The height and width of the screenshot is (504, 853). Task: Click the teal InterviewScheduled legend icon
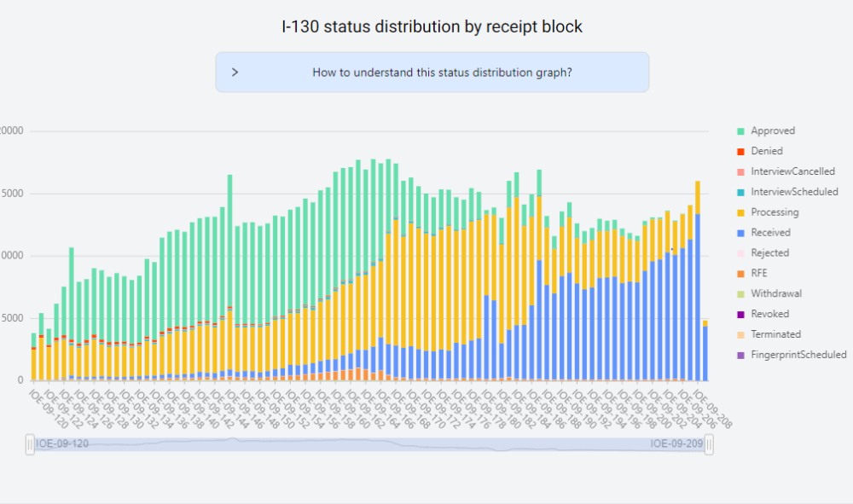(x=740, y=193)
